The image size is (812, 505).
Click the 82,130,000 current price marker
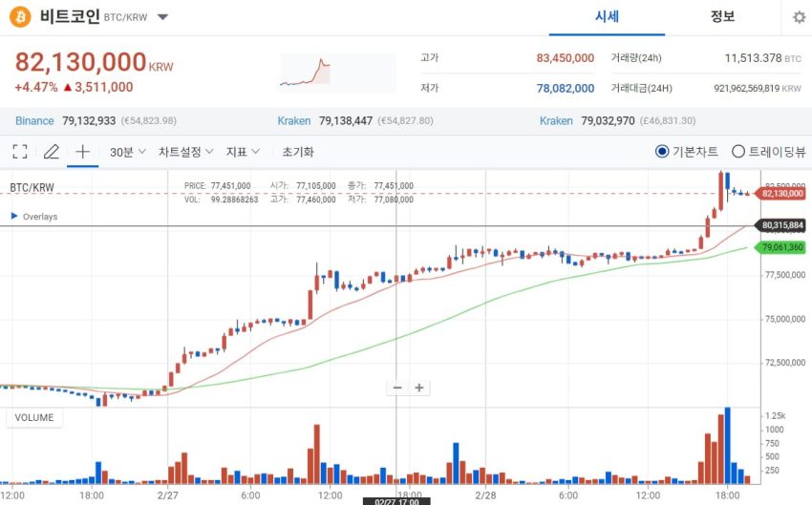(x=780, y=194)
